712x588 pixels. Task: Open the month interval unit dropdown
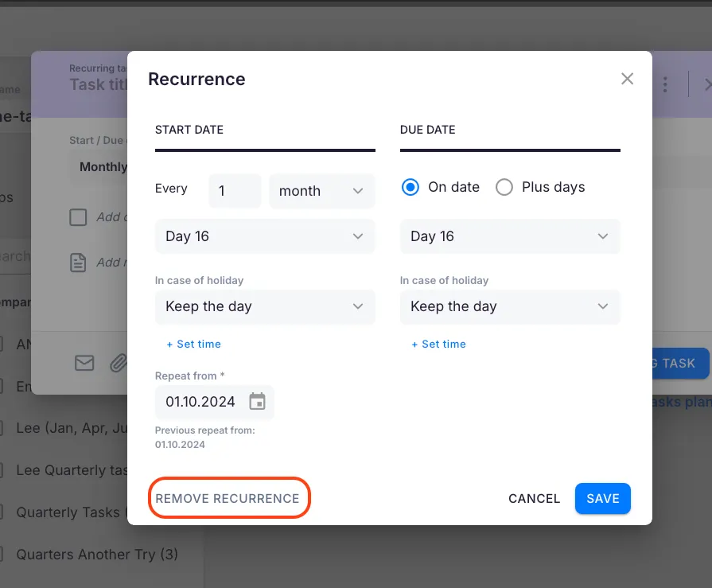(x=321, y=191)
